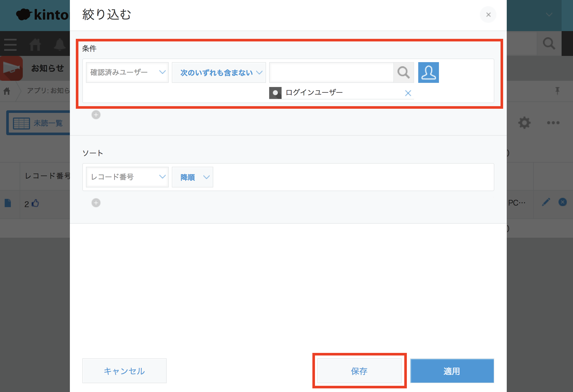Screen dimensions: 573x392
Task: Add another sort row
Action: [96, 203]
